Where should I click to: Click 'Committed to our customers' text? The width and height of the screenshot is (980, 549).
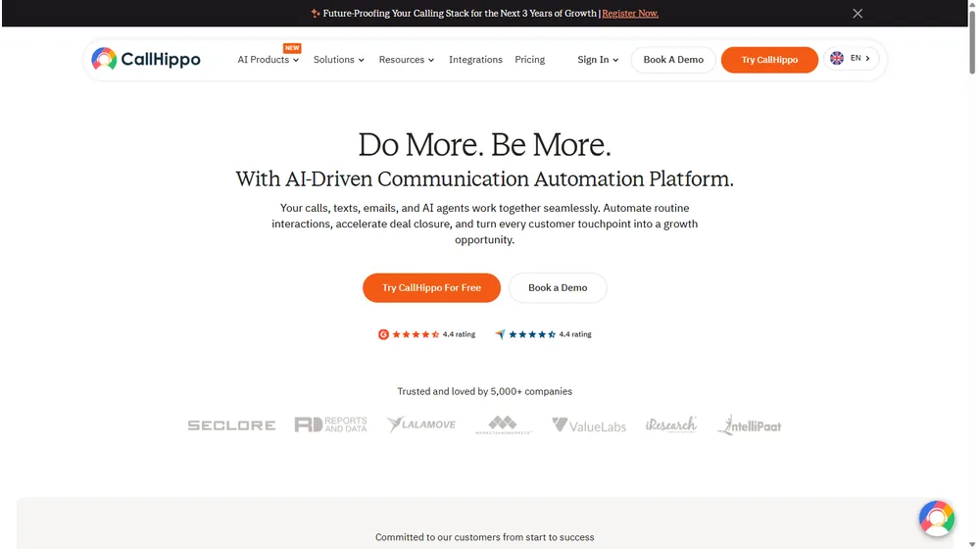(484, 537)
